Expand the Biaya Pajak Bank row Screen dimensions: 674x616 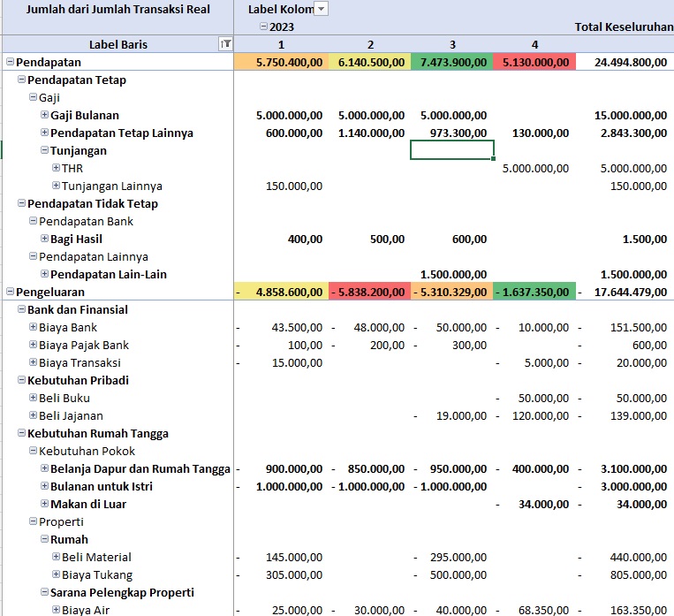[x=33, y=345]
